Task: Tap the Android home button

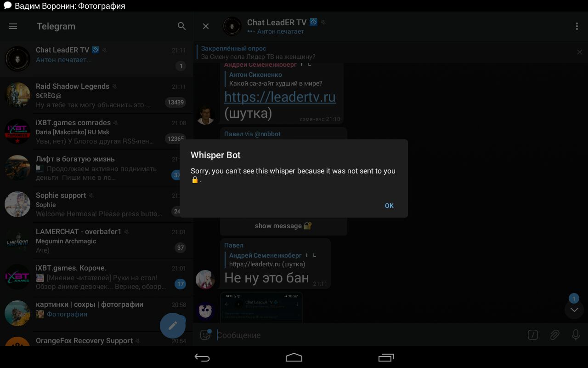Action: 294,357
